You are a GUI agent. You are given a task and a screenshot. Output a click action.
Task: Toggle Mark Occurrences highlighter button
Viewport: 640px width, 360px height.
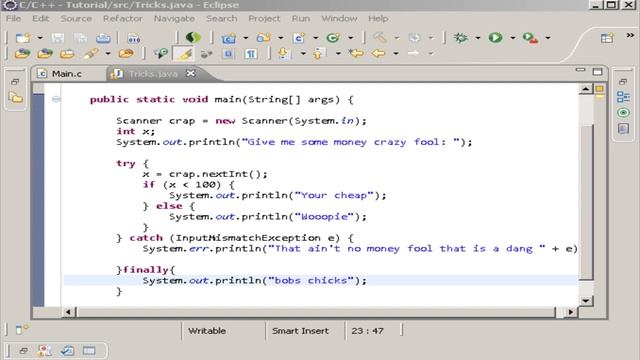point(183,53)
